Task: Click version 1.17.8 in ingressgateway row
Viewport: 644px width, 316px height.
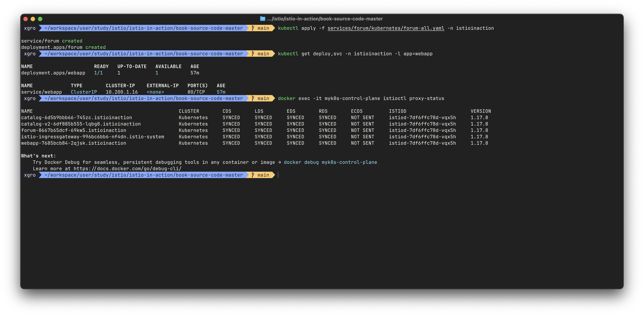Action: tap(479, 137)
